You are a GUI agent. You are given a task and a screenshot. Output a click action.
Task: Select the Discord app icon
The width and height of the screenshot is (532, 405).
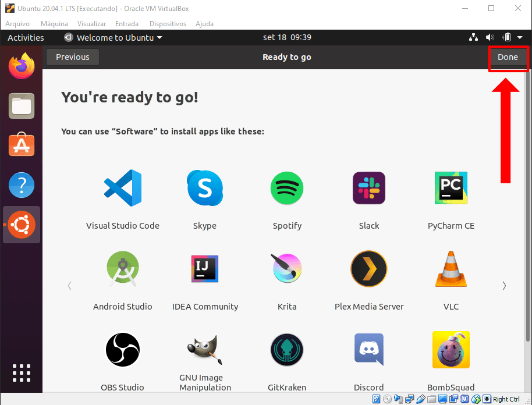(369, 349)
